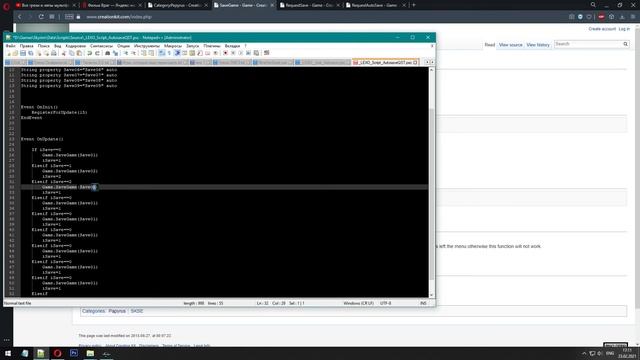Open the Find dialog binoculars icon
Viewport: 640px width, 360px height.
[x=107, y=53]
